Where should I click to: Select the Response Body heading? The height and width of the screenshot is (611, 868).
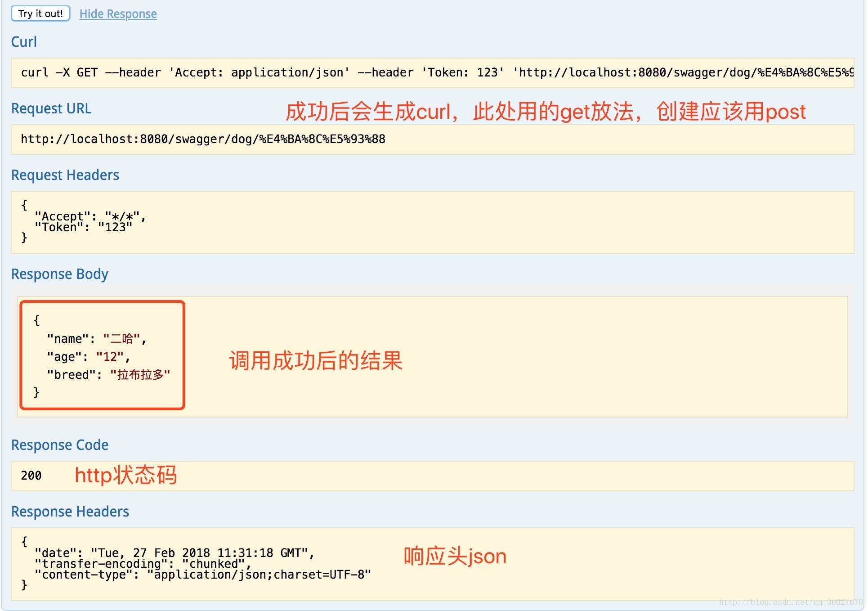[x=60, y=274]
